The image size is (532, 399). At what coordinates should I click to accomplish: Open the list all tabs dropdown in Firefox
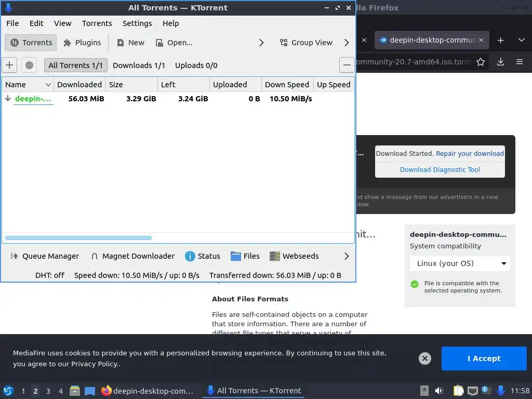[522, 40]
